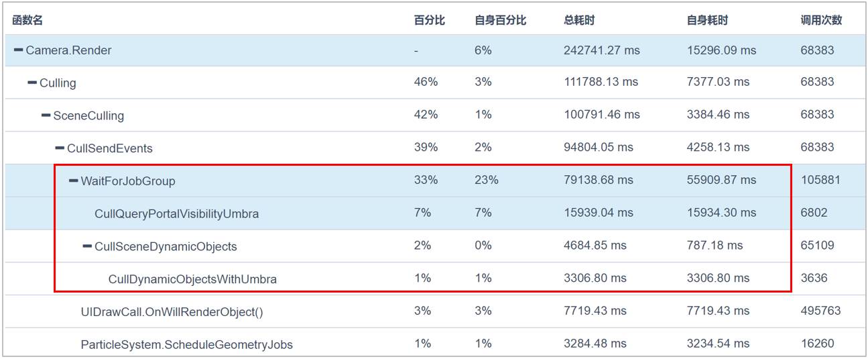Click the Culling 46% percentage cell
The image size is (868, 359).
[426, 82]
